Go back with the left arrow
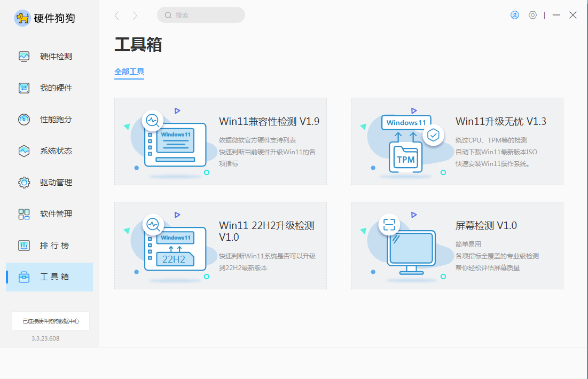 click(x=117, y=15)
